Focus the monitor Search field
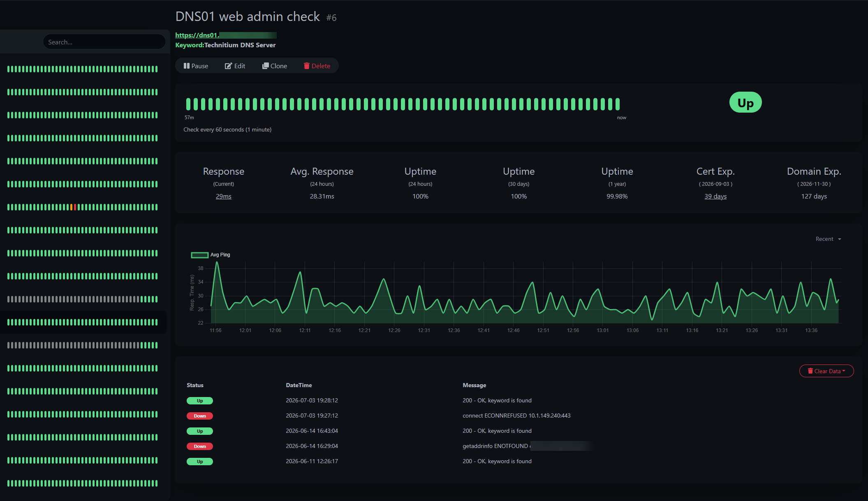This screenshot has height=501, width=868. click(x=104, y=42)
